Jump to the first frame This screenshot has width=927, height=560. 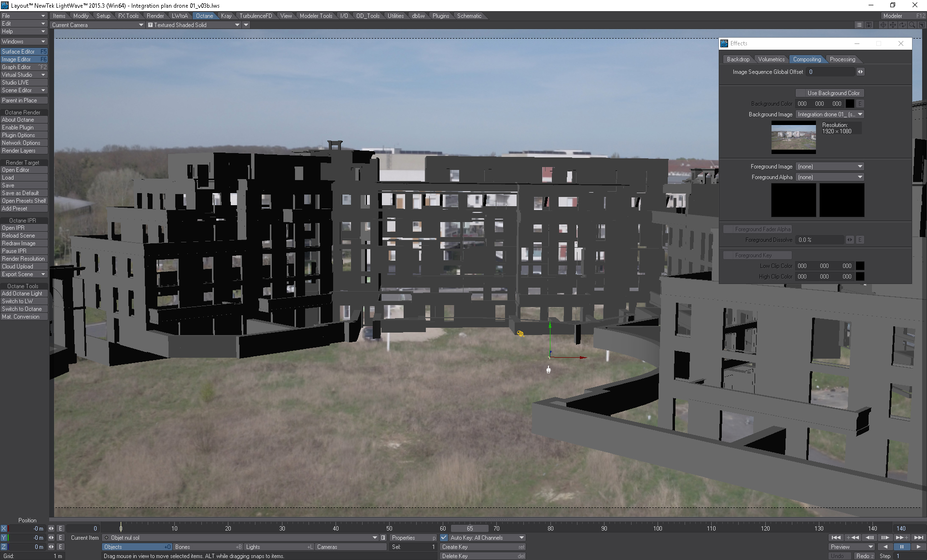836,537
